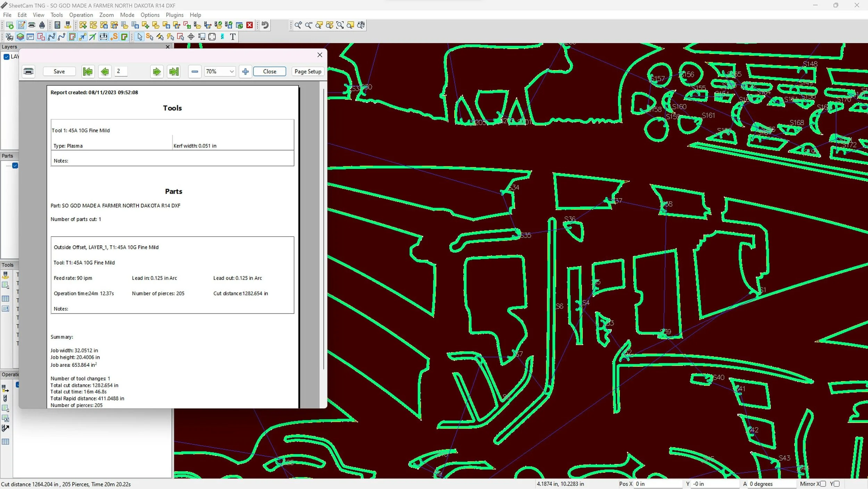Go to next page with green arrow
Screen dimensions: 868x489
coord(157,71)
